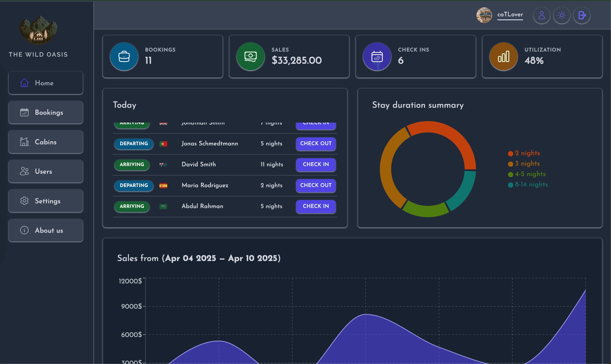Click the Cabins building icon
Viewport: 611px width, 364px height.
24,142
